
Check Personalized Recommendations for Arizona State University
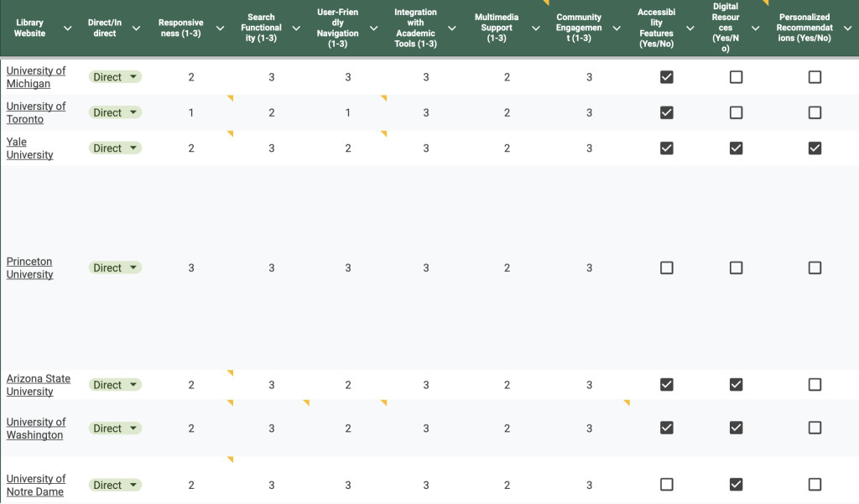(x=815, y=385)
